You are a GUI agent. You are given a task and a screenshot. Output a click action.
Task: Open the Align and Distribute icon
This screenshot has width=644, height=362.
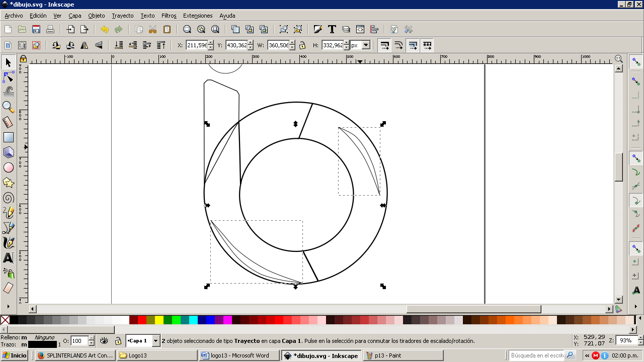coord(374,29)
